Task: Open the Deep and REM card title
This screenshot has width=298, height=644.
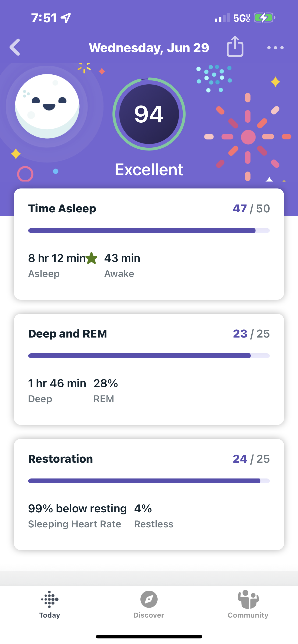Action: [x=68, y=334]
